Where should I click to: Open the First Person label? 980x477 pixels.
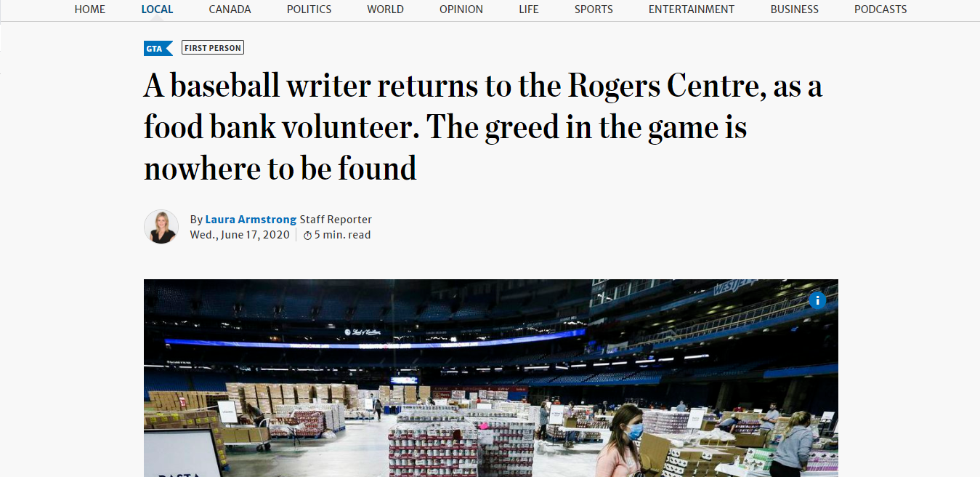pos(213,48)
